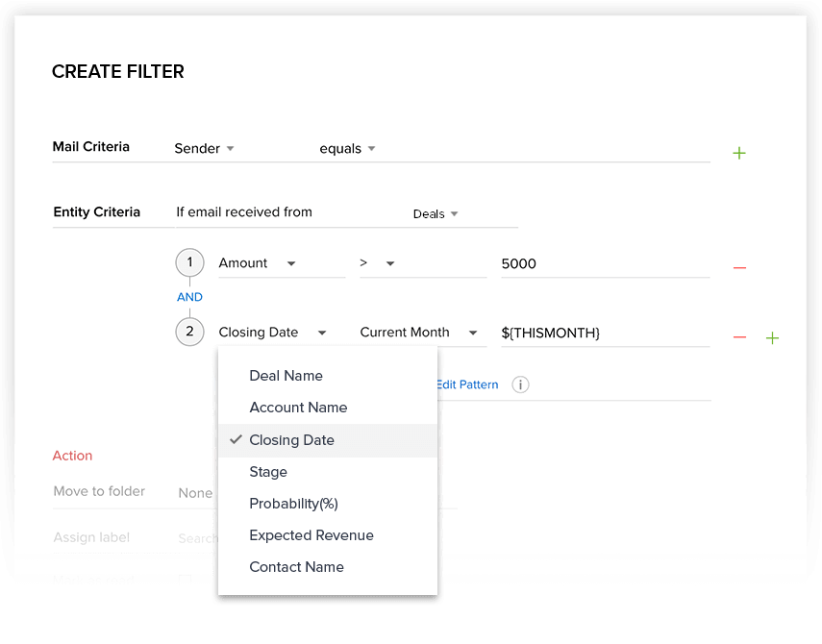Open the Deals entity dropdown

(x=435, y=215)
